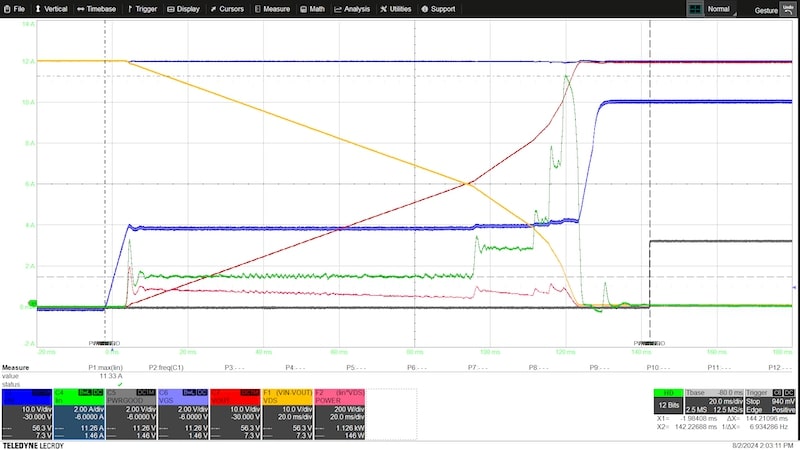Viewport: 800px width, 450px height.
Task: Click the green status checkmark for P1
Action: click(x=120, y=384)
